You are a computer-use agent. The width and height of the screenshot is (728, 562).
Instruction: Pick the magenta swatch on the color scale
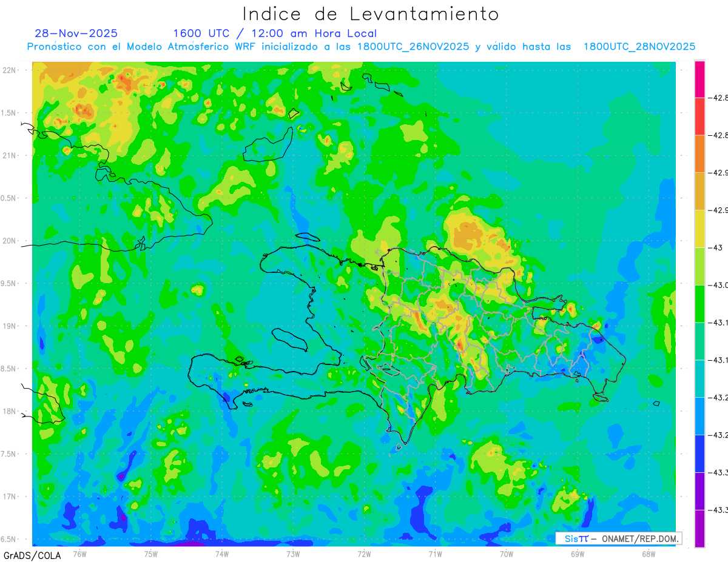699,79
